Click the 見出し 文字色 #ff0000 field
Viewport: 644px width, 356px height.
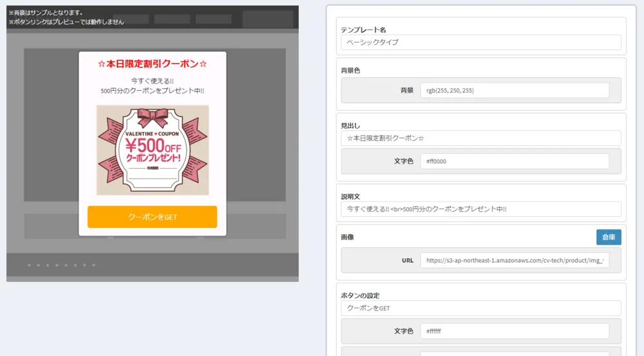514,162
